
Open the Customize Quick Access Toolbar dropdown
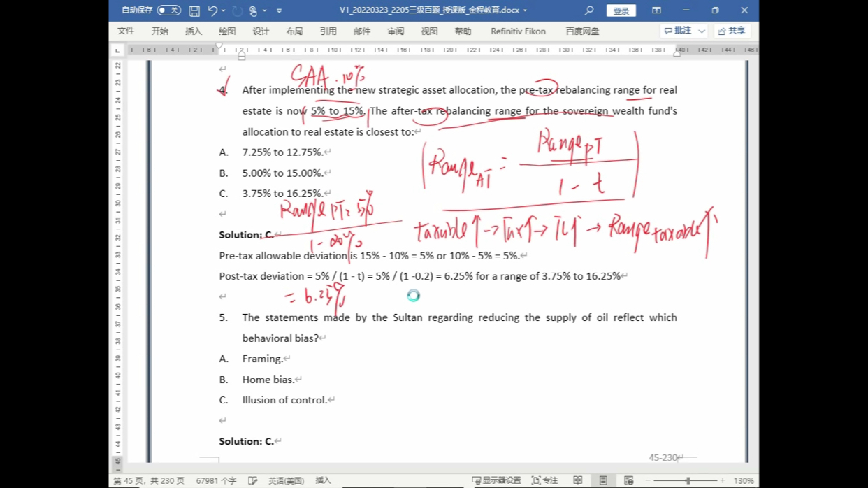(x=279, y=10)
